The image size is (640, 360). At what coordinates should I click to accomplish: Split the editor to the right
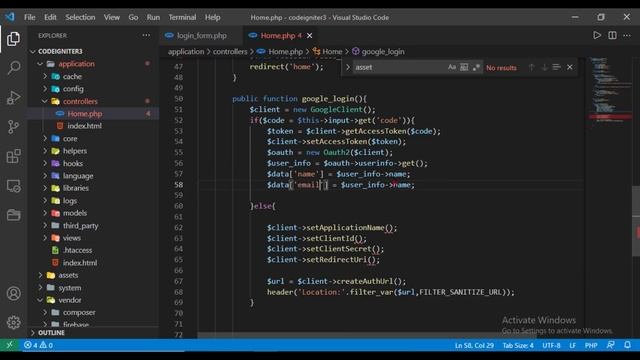tap(612, 35)
